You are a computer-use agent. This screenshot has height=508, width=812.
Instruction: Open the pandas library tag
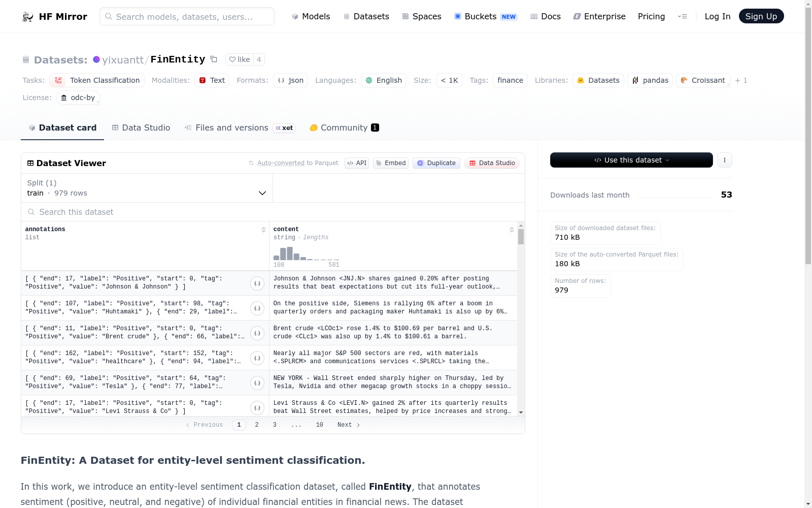click(x=650, y=80)
